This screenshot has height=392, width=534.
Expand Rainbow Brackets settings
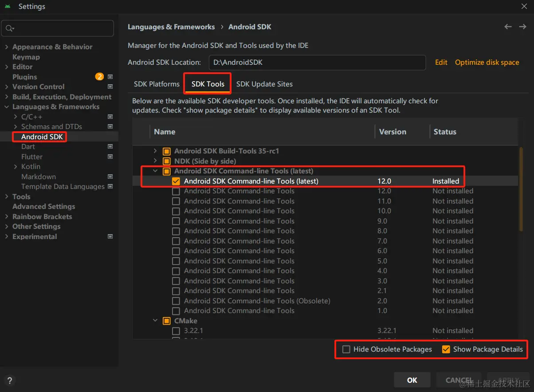point(7,216)
